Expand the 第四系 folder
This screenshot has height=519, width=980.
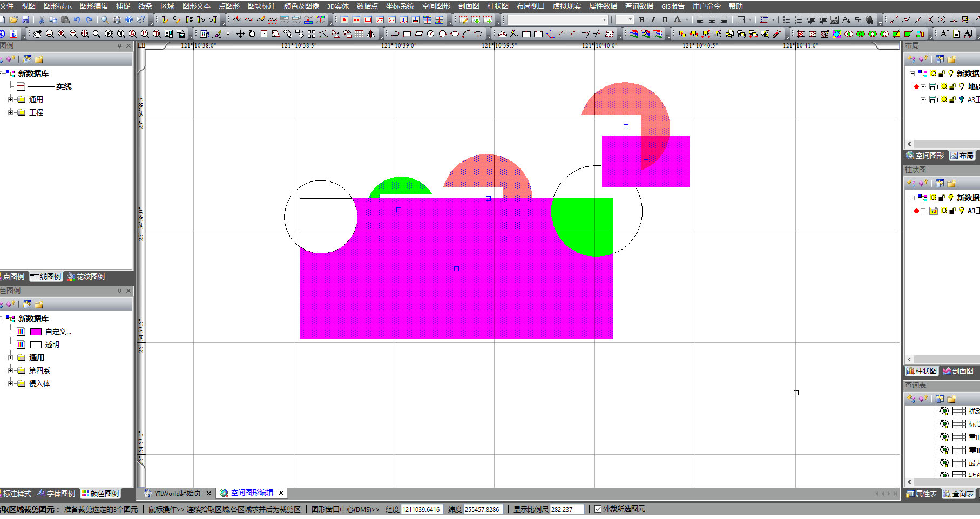[x=10, y=370]
